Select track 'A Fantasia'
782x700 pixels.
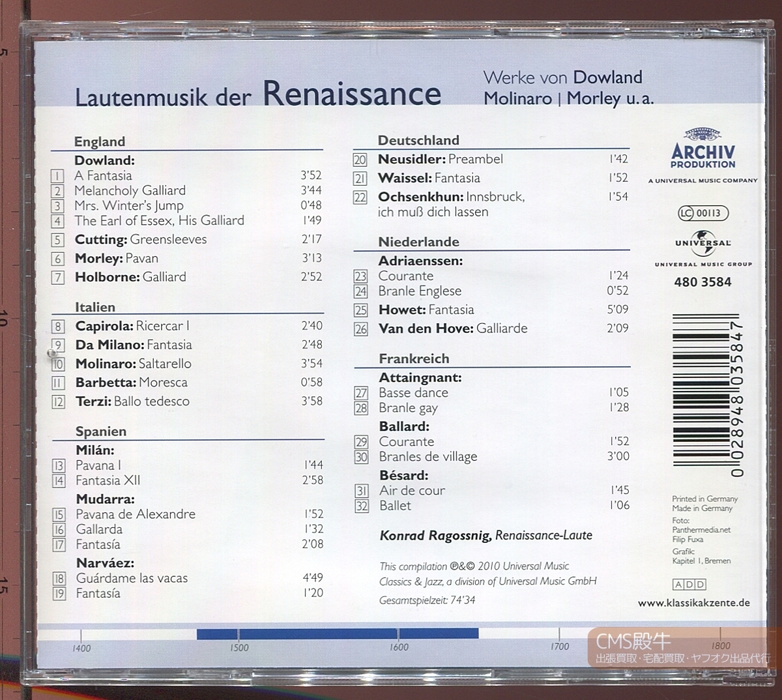click(103, 175)
